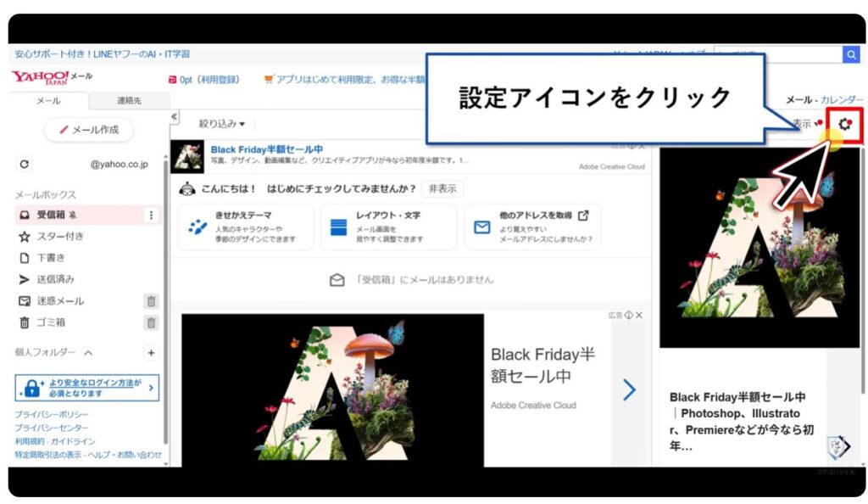This screenshot has height=504, width=868.
Task: Run a search with the magnifier icon
Action: 852,53
